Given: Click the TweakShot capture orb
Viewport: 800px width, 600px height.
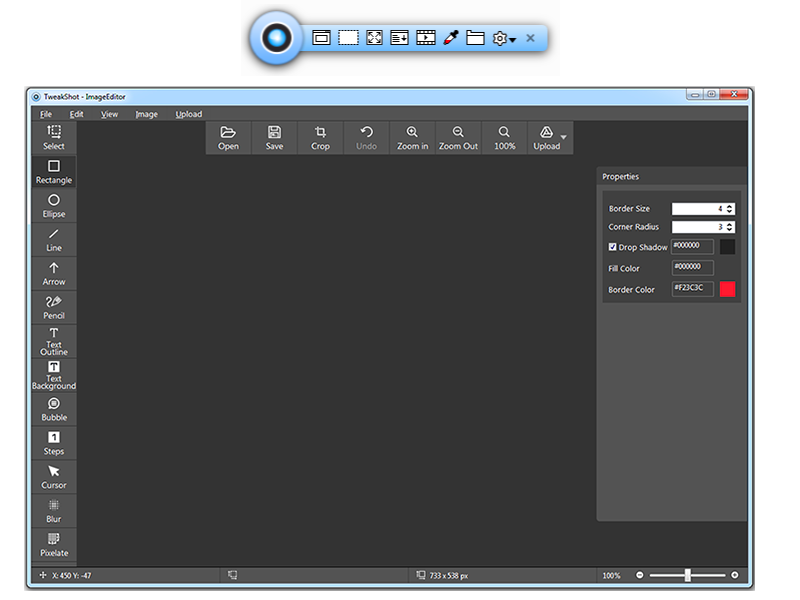Looking at the screenshot, I should click(x=277, y=38).
